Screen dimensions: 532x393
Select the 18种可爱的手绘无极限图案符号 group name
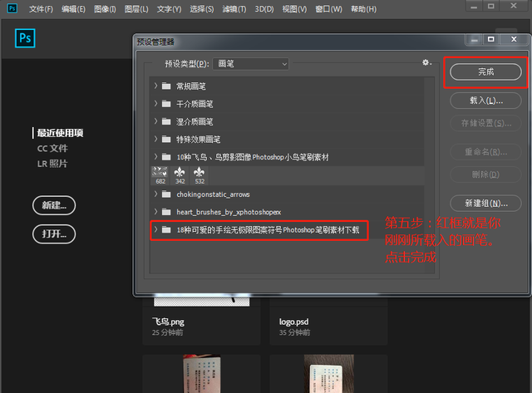point(268,230)
